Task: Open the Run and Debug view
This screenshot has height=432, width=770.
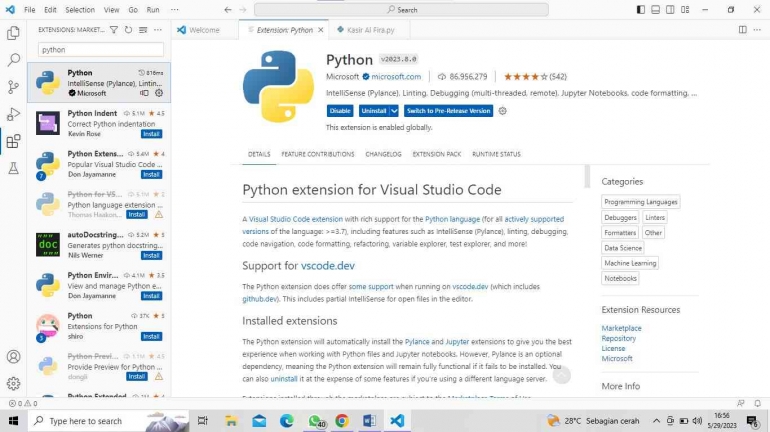Action: (x=13, y=114)
